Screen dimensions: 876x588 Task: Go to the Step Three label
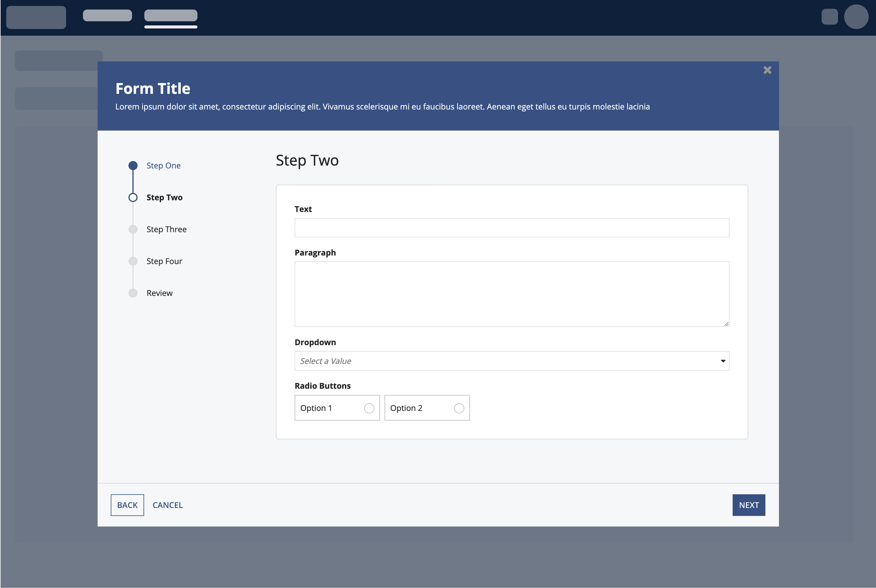coord(166,229)
